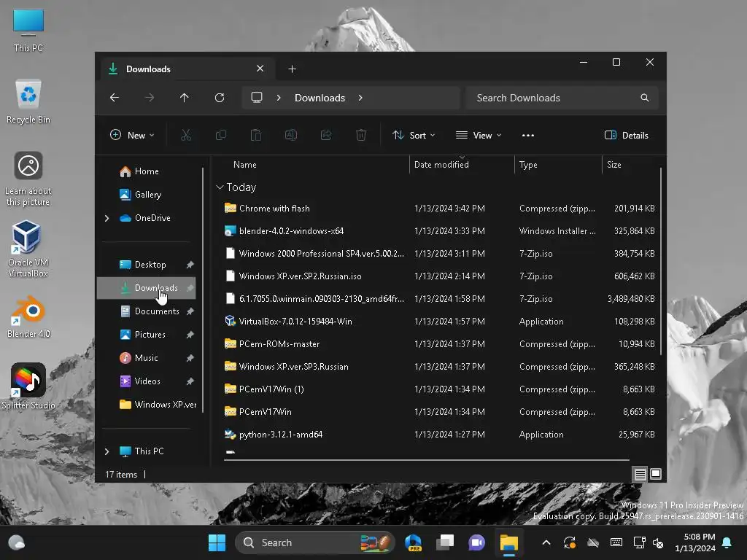The image size is (747, 560).
Task: Open Windows XP.ver folder in sidebar
Action: 158,405
